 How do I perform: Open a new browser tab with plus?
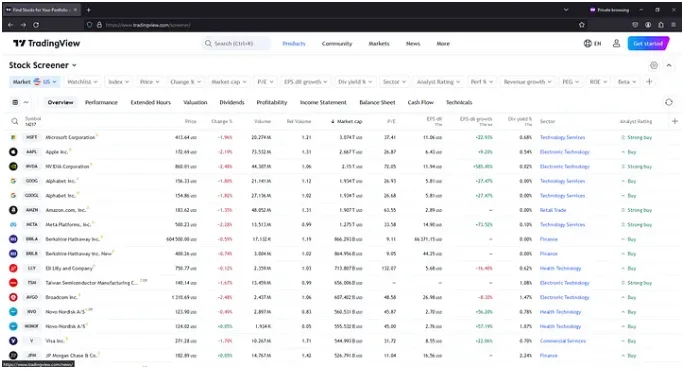pos(89,10)
